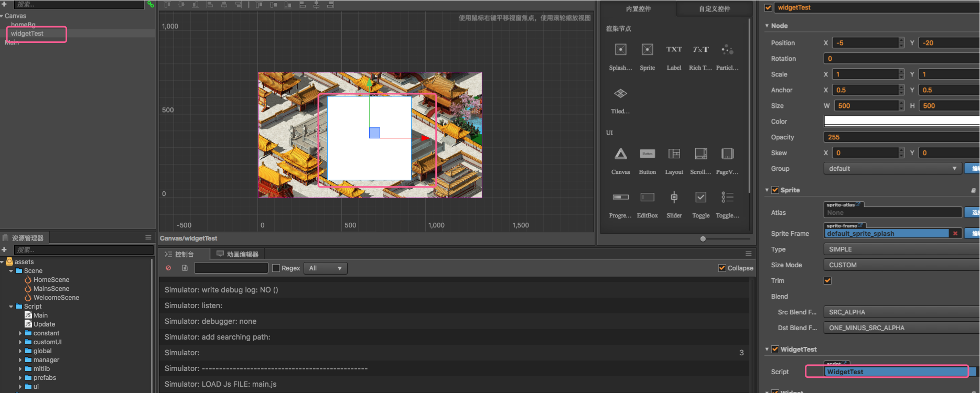980x393 pixels.
Task: Expand the constant folder
Action: [x=20, y=333]
